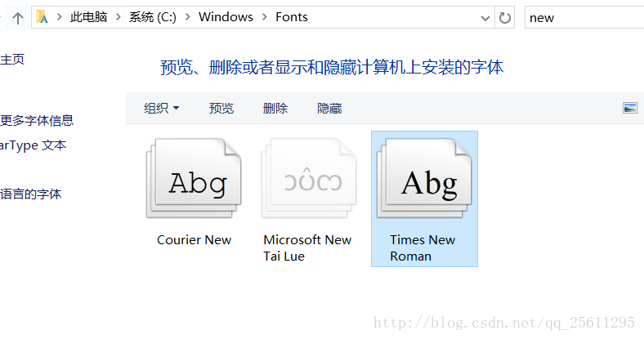Navigate to Windows breadcrumb
Image resolution: width=644 pixels, height=339 pixels.
pyautogui.click(x=226, y=17)
